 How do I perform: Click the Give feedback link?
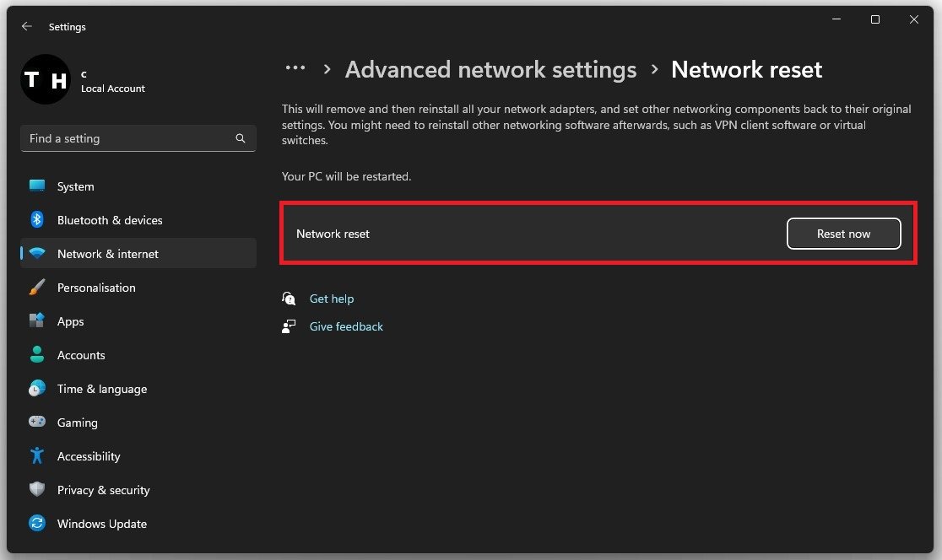[346, 326]
